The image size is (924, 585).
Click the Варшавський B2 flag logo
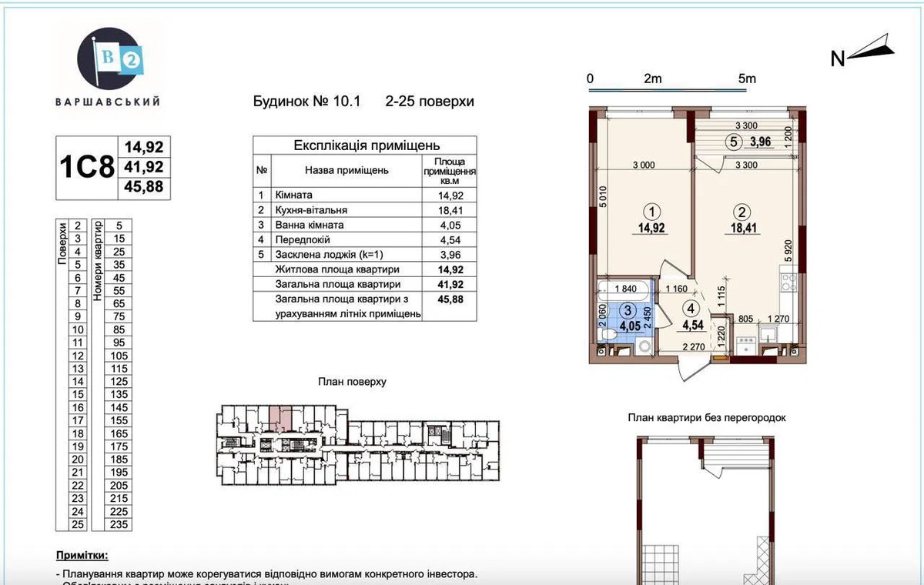(x=109, y=58)
